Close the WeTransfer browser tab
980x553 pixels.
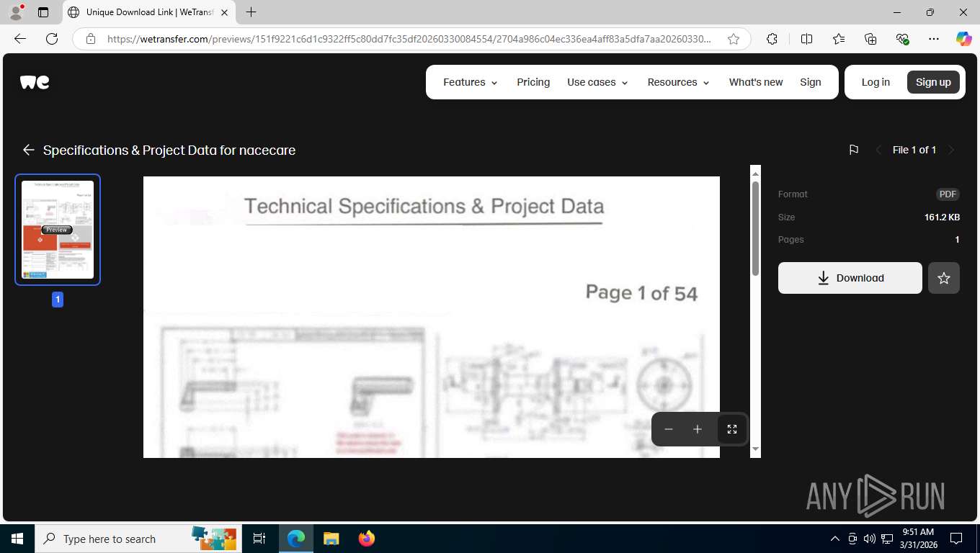pyautogui.click(x=224, y=12)
